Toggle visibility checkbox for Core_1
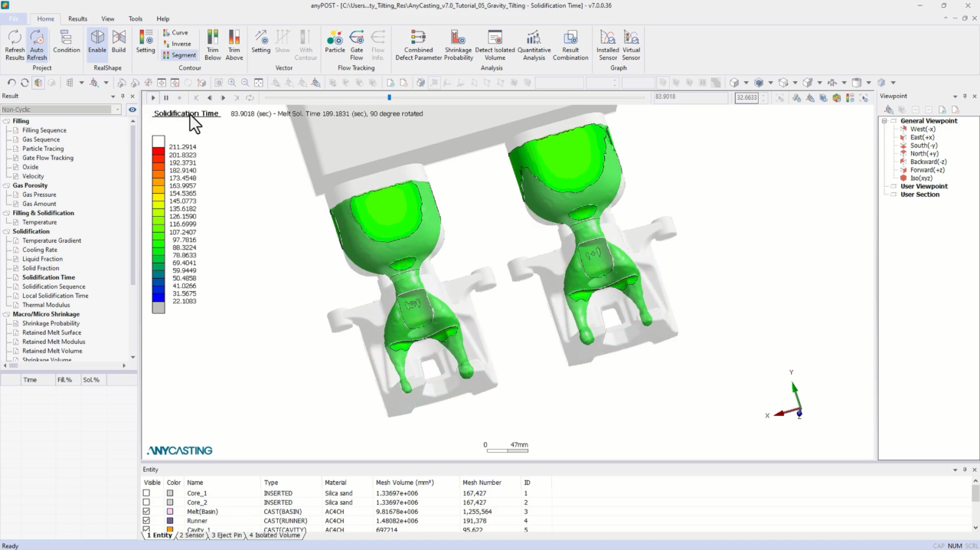Viewport: 980px width, 550px height. click(x=147, y=493)
